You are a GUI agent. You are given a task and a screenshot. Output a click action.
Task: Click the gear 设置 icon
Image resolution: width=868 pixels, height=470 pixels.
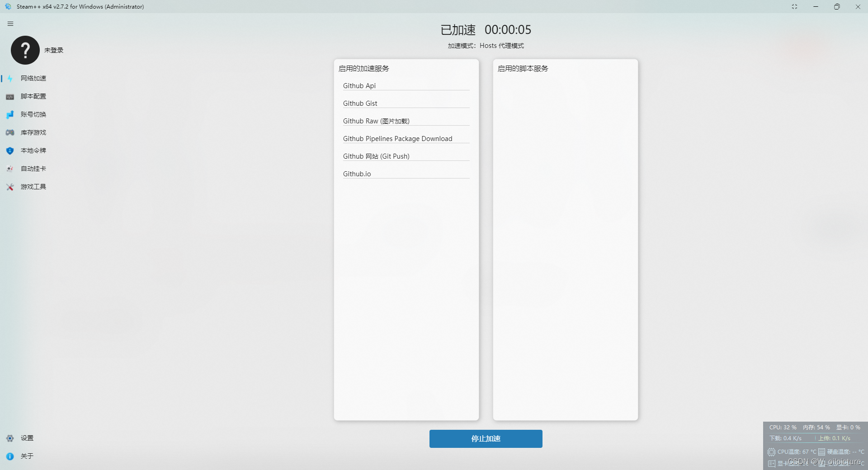10,438
